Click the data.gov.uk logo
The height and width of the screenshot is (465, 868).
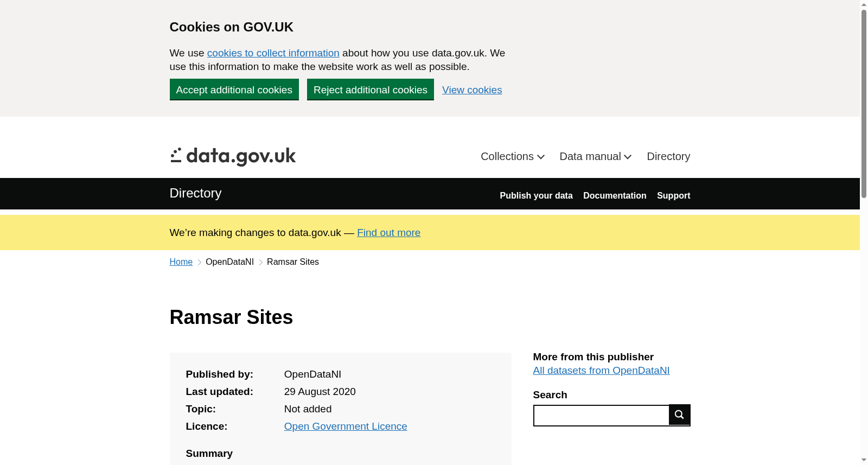[233, 157]
